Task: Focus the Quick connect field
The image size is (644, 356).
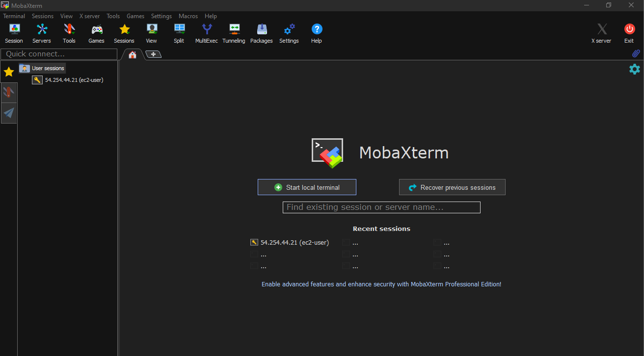Action: click(59, 54)
